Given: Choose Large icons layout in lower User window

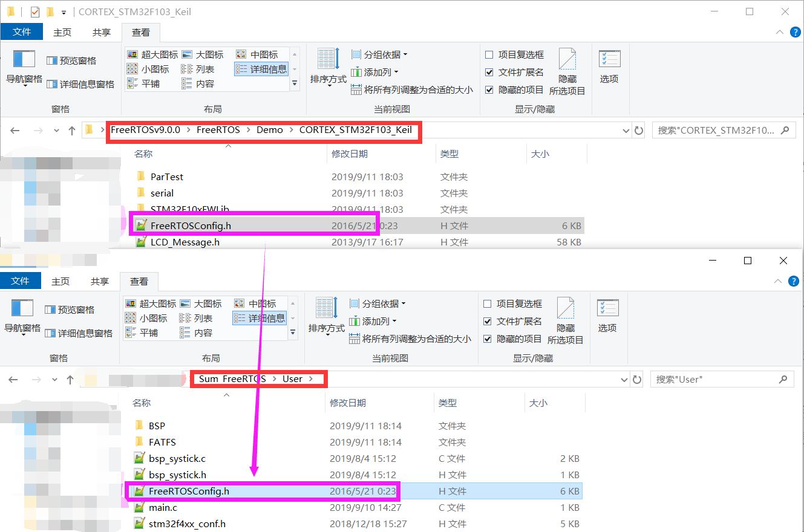Looking at the screenshot, I should pyautogui.click(x=201, y=303).
